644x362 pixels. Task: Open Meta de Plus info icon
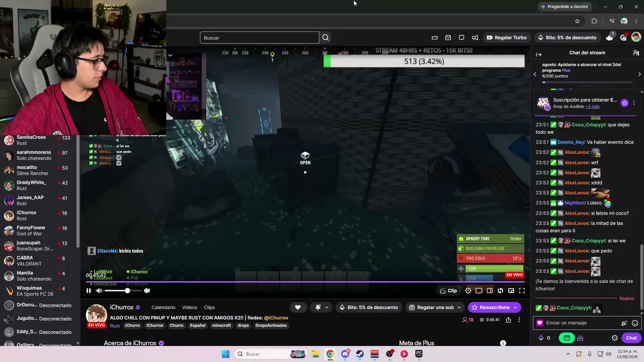pyautogui.click(x=503, y=343)
